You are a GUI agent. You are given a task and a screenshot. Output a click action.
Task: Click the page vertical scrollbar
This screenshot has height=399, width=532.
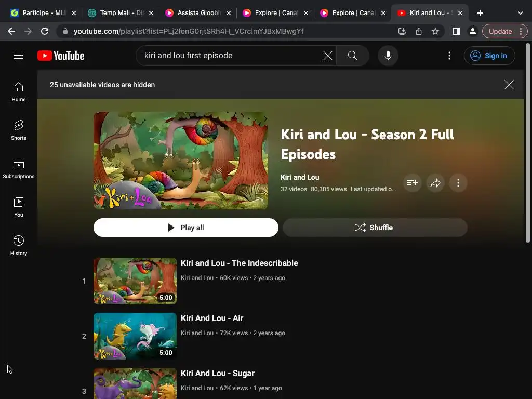(x=528, y=143)
